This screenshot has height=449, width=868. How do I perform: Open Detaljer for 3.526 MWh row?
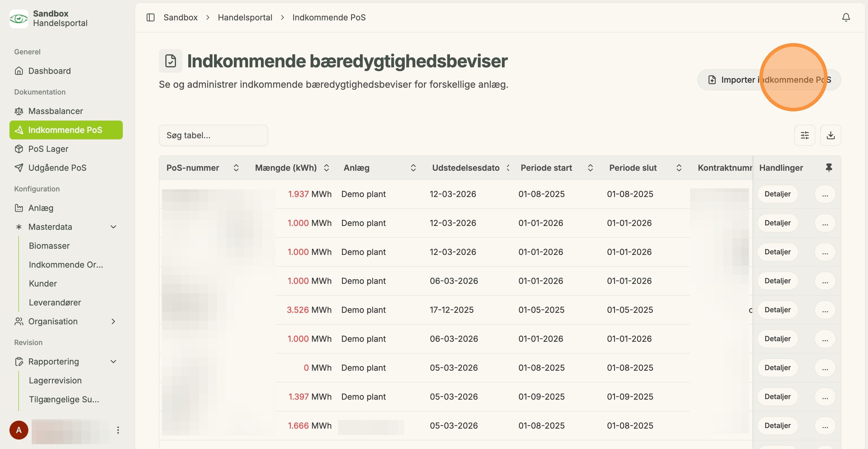click(x=777, y=310)
